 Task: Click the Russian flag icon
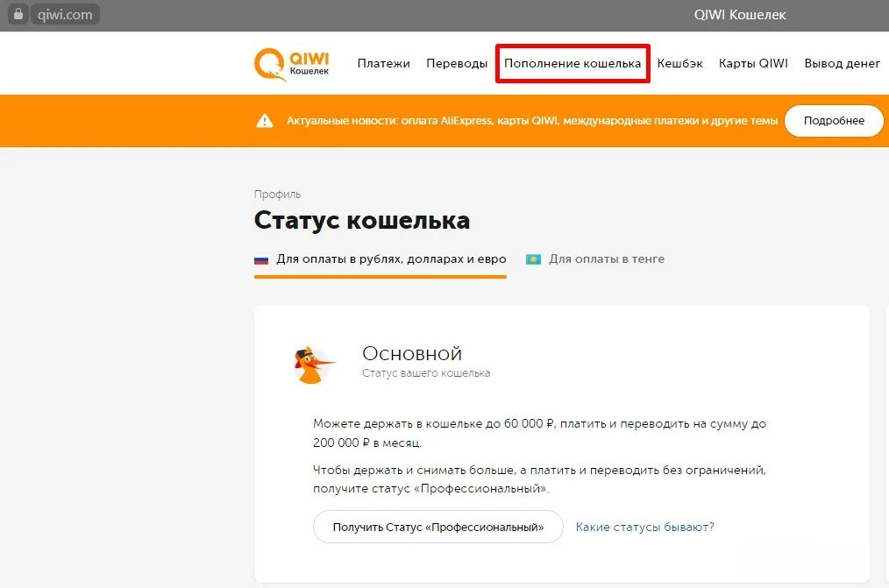click(x=260, y=260)
